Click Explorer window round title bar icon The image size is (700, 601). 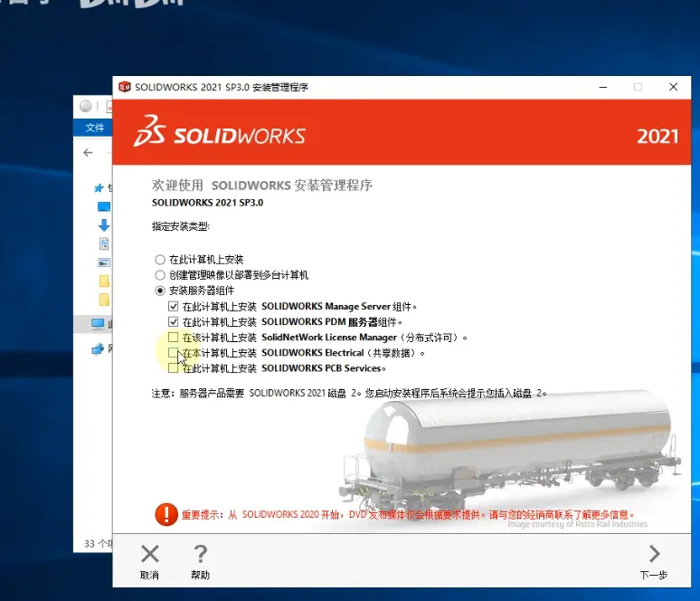[86, 106]
